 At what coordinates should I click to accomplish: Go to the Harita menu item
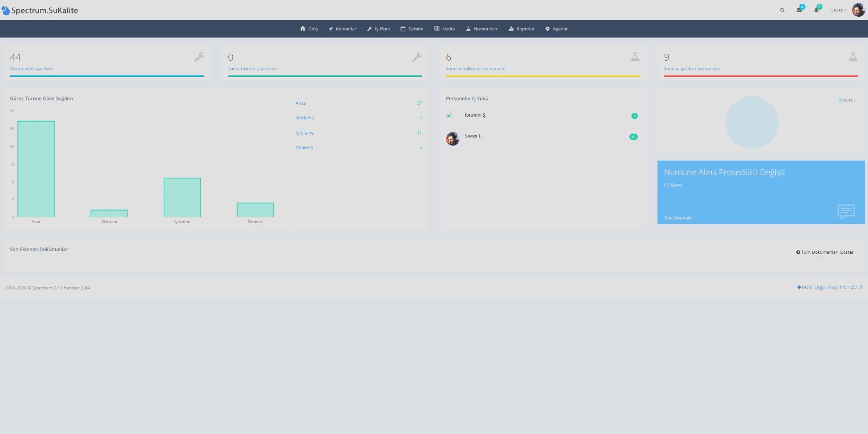click(x=445, y=29)
